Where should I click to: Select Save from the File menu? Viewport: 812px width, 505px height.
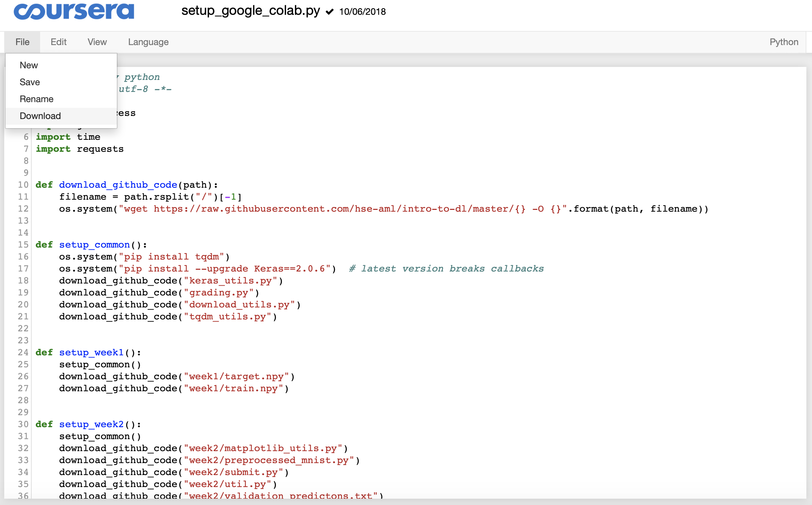[x=30, y=82]
